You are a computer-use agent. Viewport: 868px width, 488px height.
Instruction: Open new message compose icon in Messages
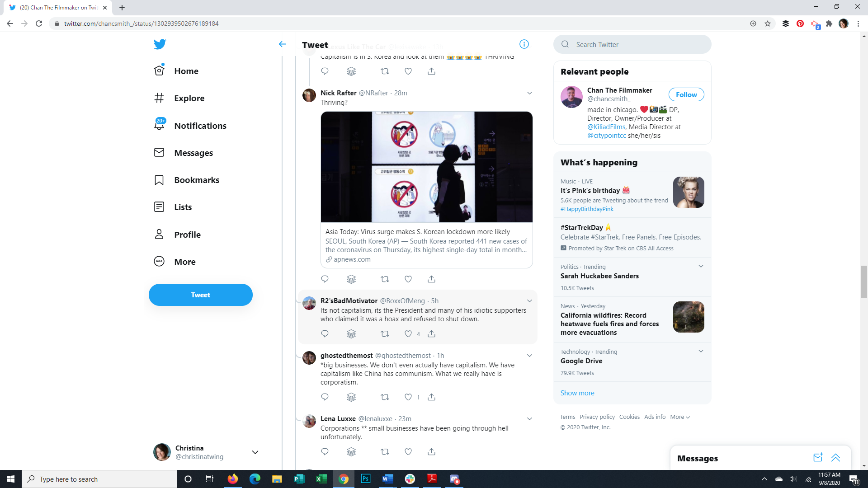818,458
